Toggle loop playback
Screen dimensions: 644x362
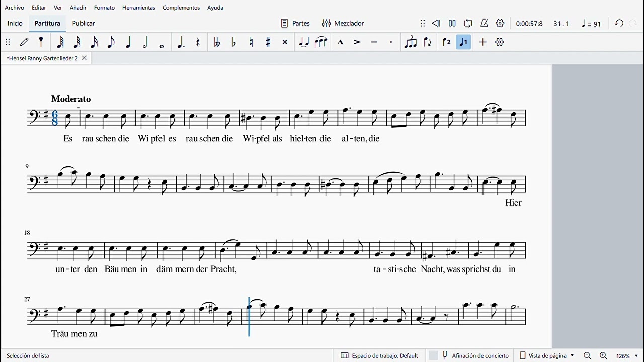(x=468, y=23)
